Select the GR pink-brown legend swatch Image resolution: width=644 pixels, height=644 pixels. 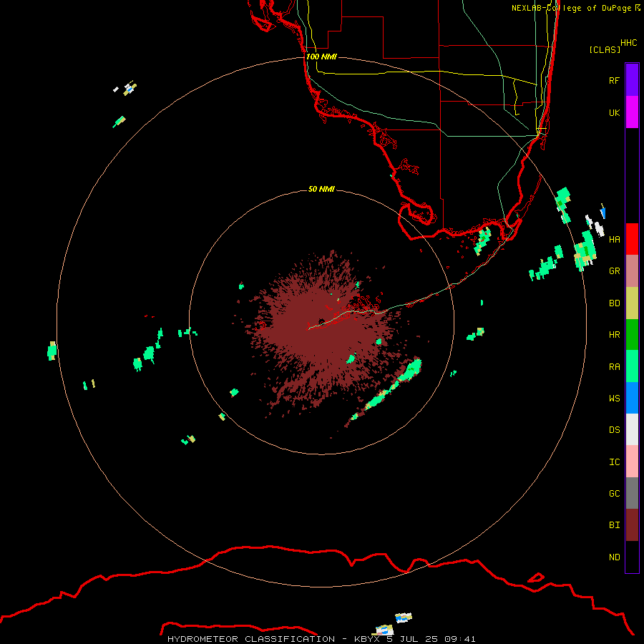[x=632, y=271]
